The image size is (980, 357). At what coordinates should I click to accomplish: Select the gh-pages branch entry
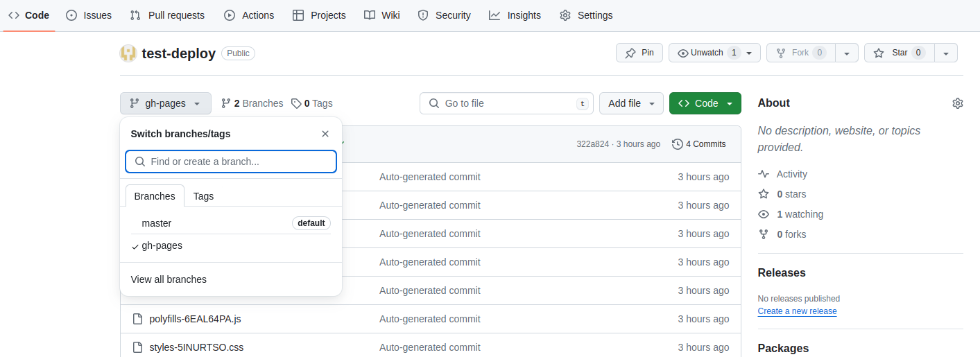(x=231, y=245)
